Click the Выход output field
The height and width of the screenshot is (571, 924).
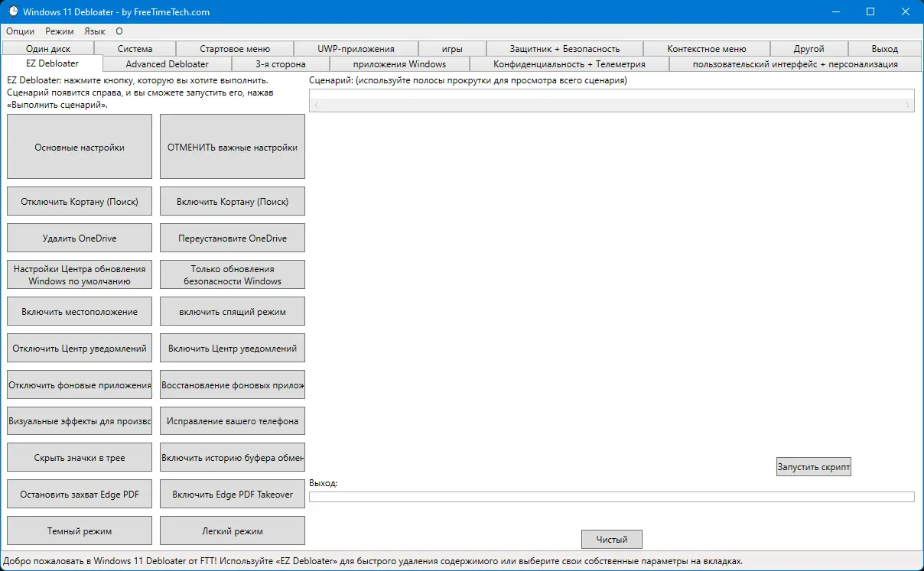[612, 497]
